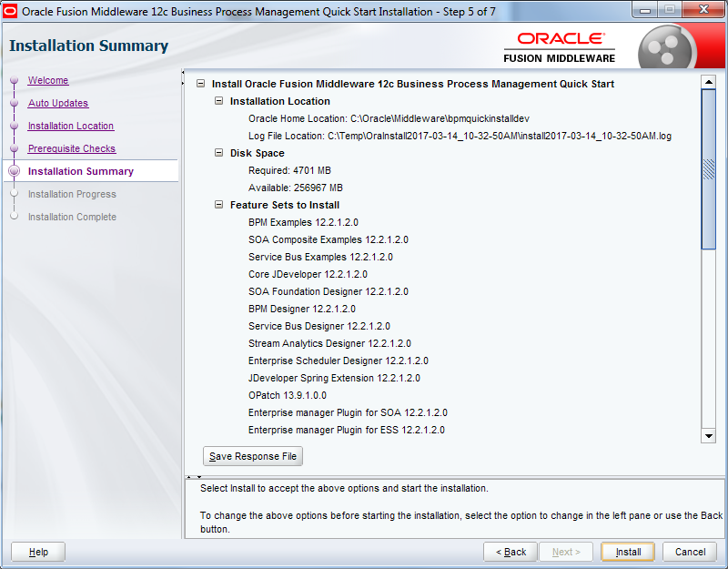This screenshot has height=569, width=728.
Task: Select JDeveloper Spring Extension 12.2.1.2.0
Action: pos(334,378)
